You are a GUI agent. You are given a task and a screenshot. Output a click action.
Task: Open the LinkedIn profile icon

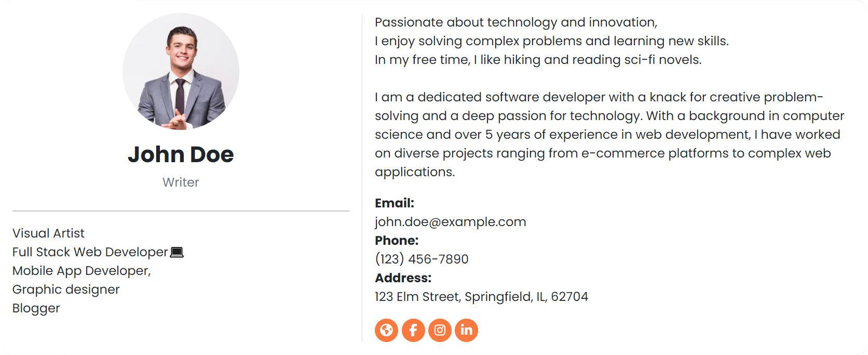(x=466, y=330)
